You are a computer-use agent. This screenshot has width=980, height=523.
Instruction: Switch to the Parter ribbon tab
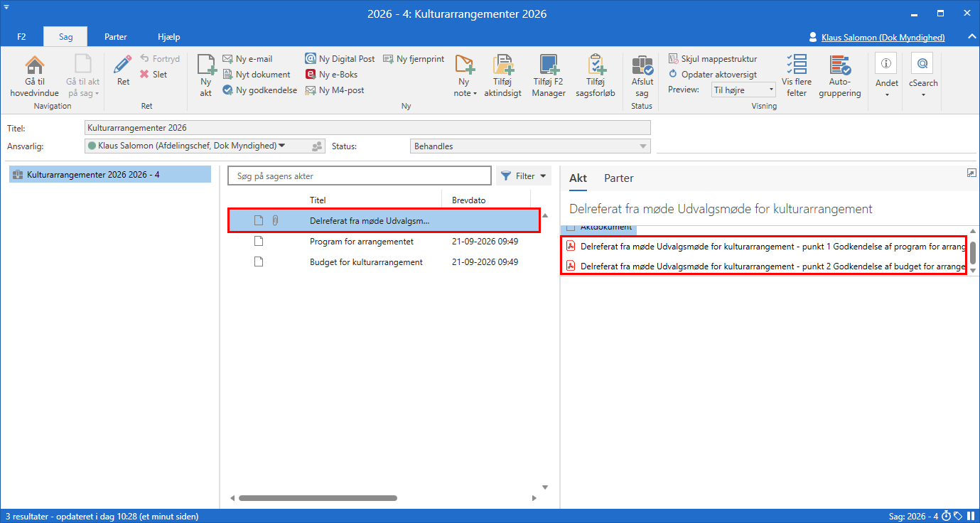pos(116,37)
